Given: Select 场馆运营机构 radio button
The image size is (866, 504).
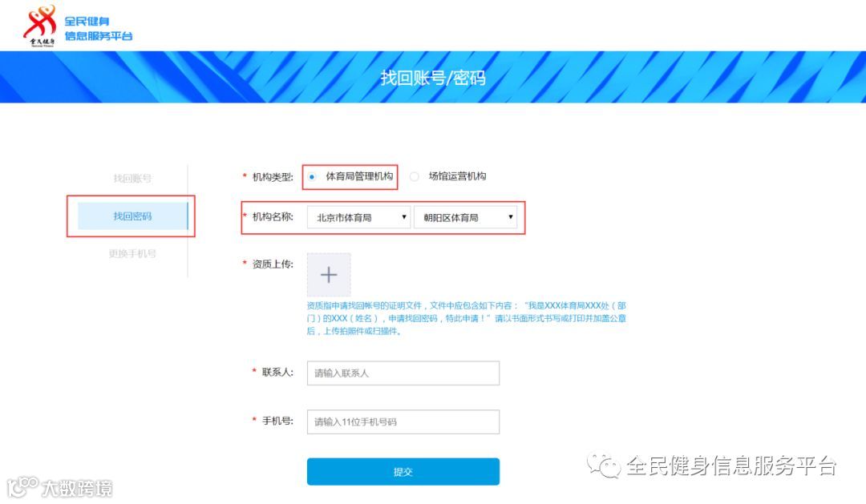Looking at the screenshot, I should pos(415,176).
